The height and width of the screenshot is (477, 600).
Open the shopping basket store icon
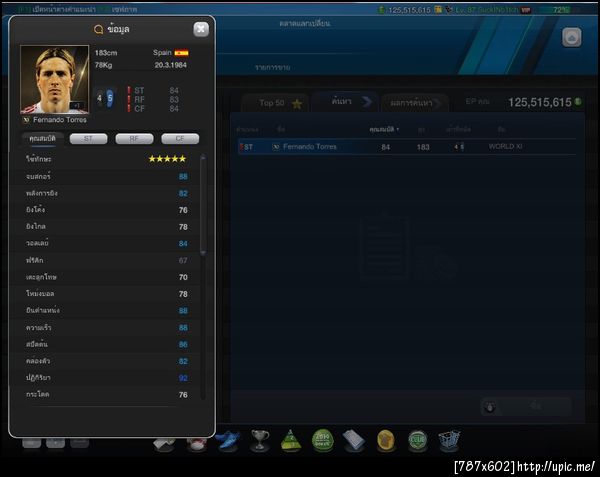click(x=449, y=440)
